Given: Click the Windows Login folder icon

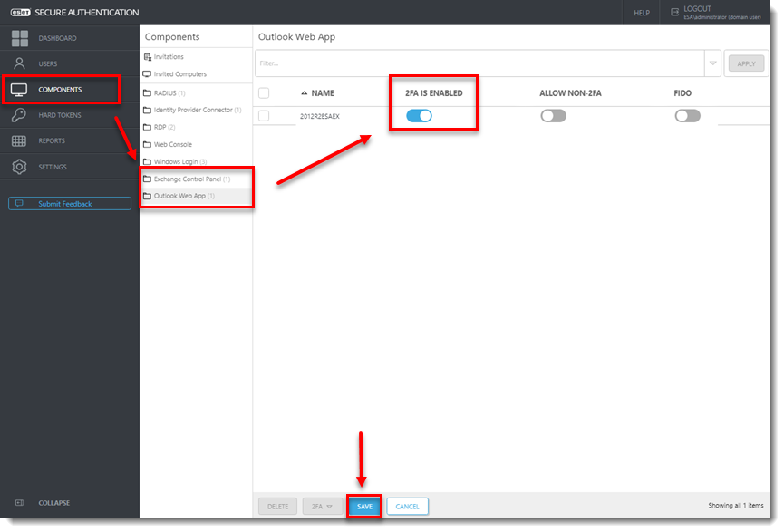Looking at the screenshot, I should 147,161.
